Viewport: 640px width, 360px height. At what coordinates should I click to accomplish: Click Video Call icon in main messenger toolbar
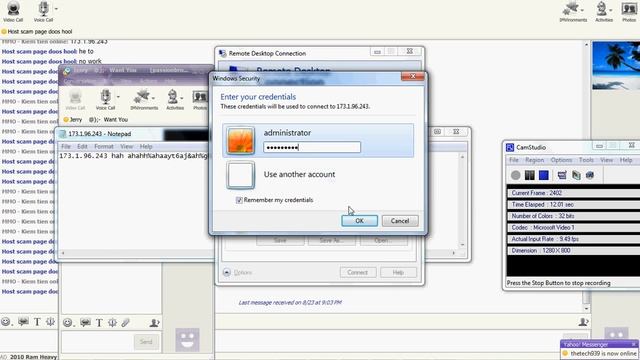point(13,11)
